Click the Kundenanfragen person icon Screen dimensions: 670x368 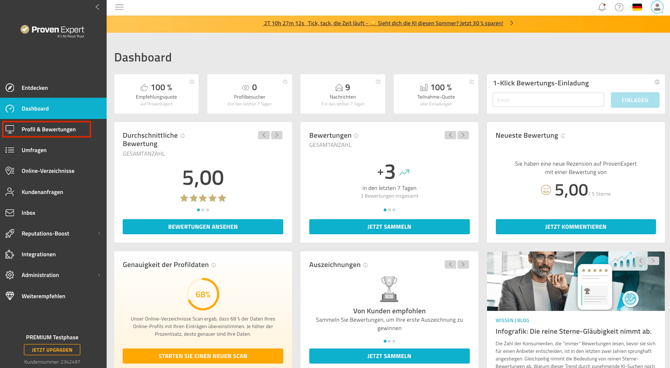(x=10, y=192)
